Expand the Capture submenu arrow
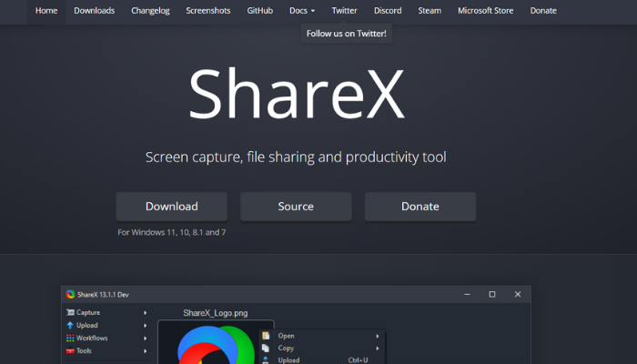637x364 pixels. pyautogui.click(x=145, y=313)
